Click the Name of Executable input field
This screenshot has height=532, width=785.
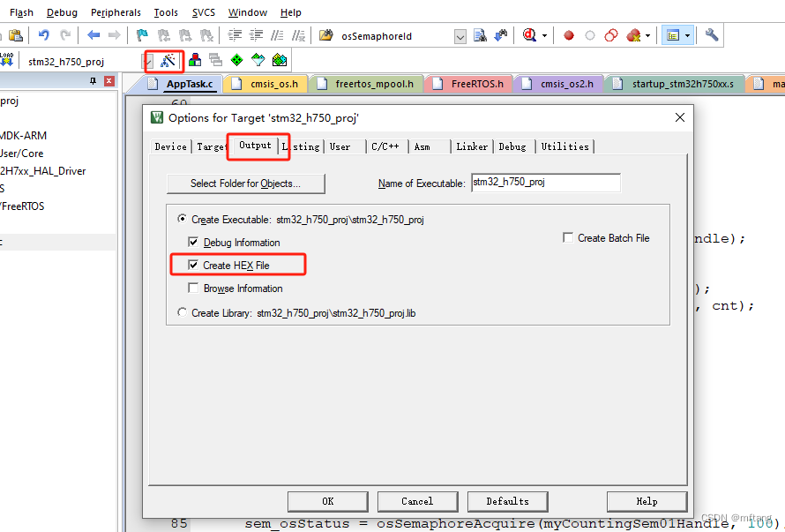pos(546,183)
